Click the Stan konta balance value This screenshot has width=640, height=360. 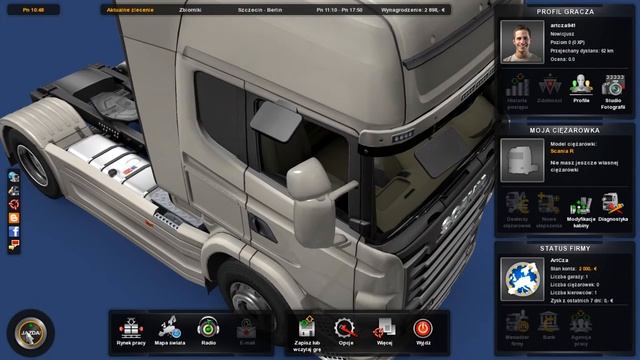click(x=588, y=269)
